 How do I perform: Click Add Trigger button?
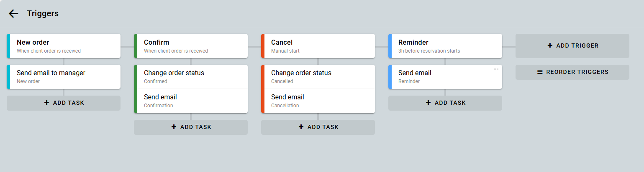(x=572, y=46)
